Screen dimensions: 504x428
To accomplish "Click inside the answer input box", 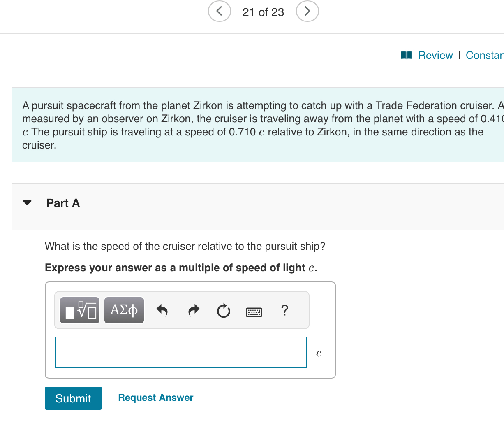I will 180,352.
